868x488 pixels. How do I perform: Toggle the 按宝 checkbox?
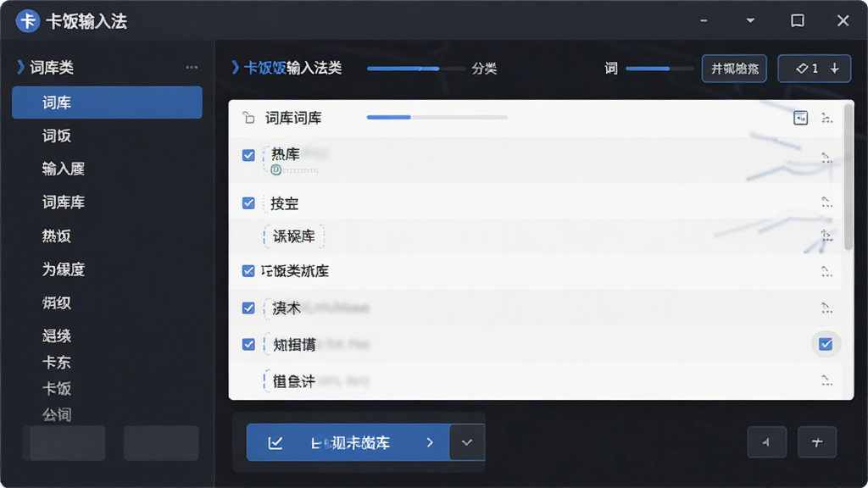(x=248, y=203)
